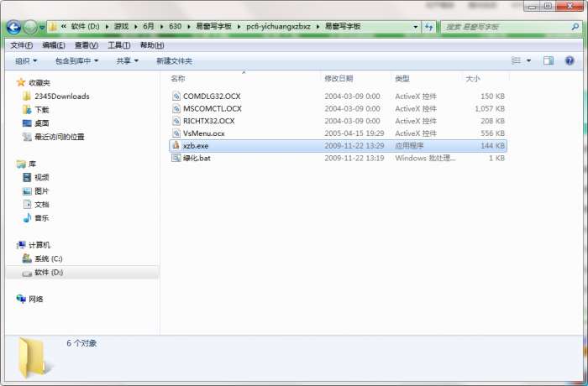
Task: Open 系统 (C:) drive in sidebar
Action: 49,258
